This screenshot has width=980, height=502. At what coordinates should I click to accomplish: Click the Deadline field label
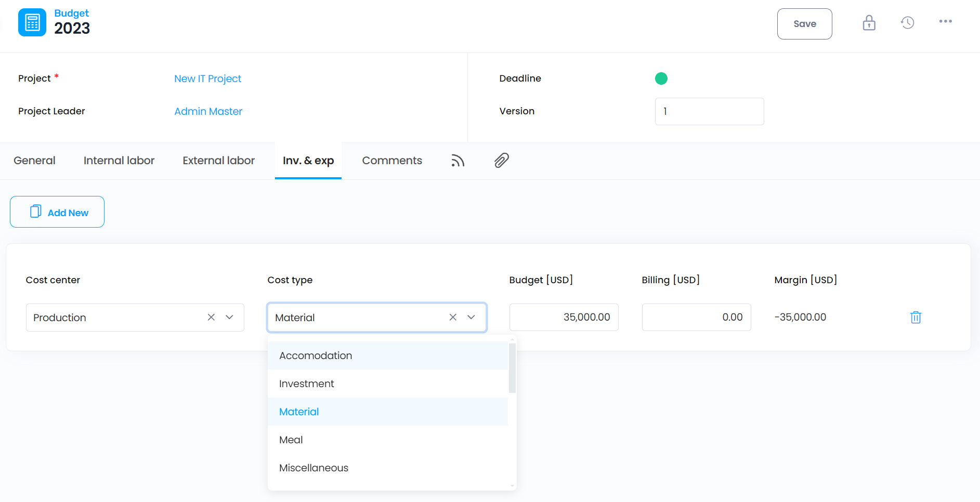click(520, 78)
